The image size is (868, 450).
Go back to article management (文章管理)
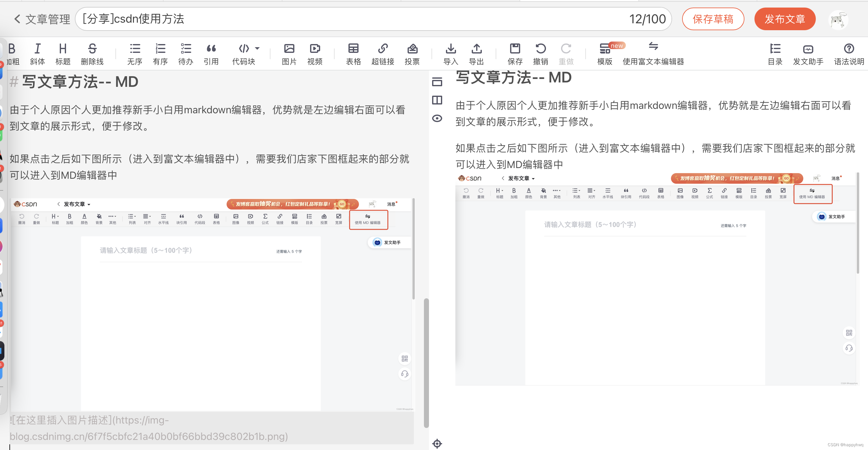(x=42, y=19)
